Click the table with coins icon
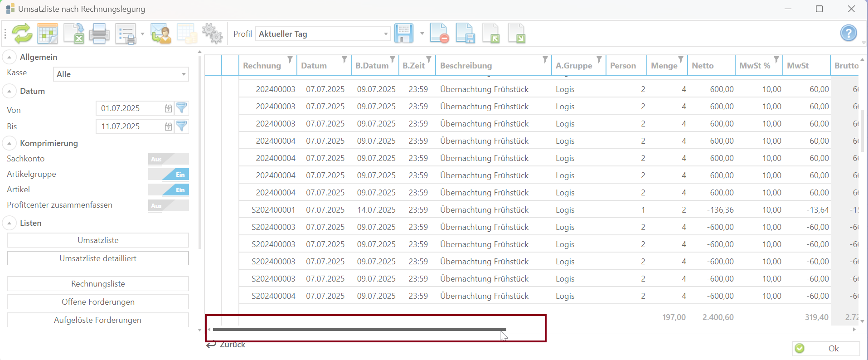This screenshot has height=360, width=868. coord(187,34)
